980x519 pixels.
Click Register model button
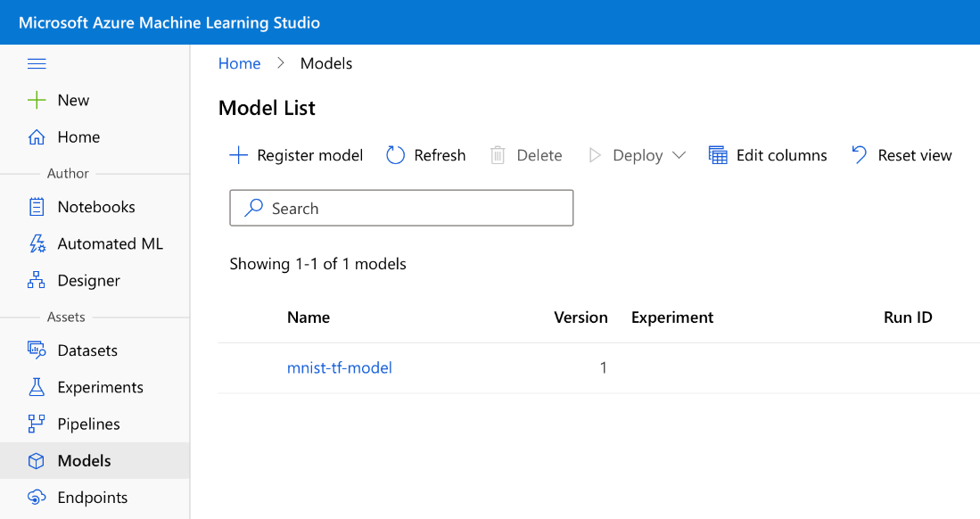tap(296, 155)
